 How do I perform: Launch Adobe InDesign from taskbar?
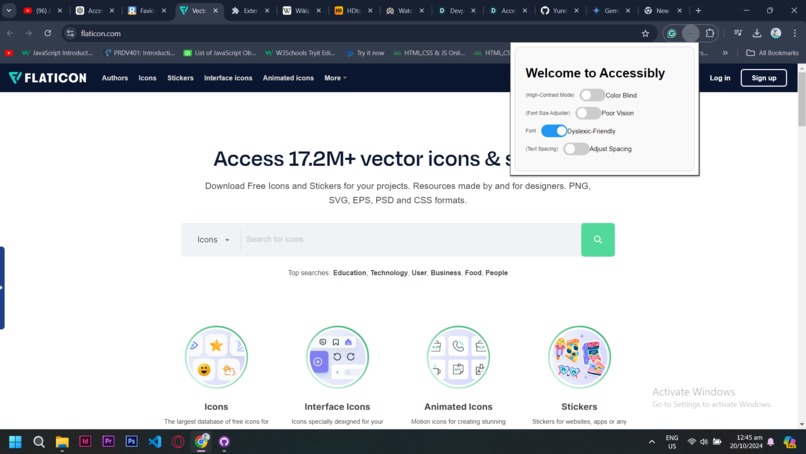pos(85,441)
